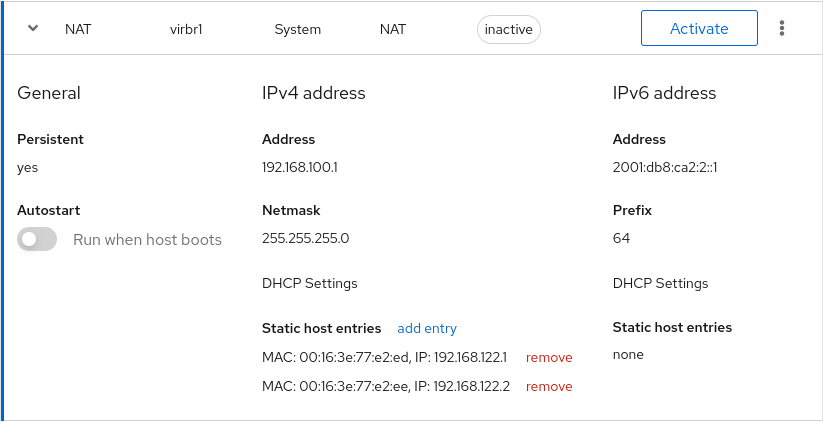Select the IPv6 address 2001:db8:ca2:2::1

pyautogui.click(x=665, y=167)
